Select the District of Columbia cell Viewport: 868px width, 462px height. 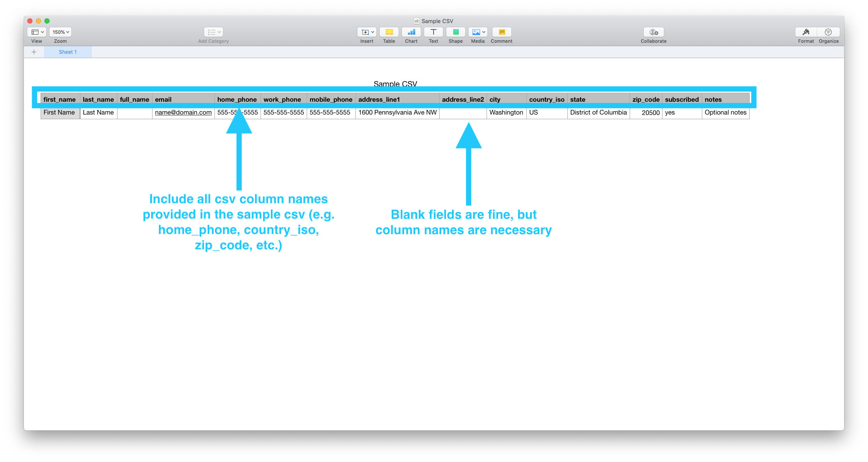point(598,112)
